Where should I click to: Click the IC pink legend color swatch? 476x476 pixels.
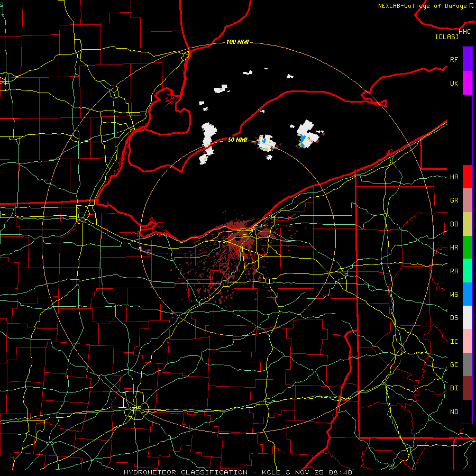coord(467,341)
